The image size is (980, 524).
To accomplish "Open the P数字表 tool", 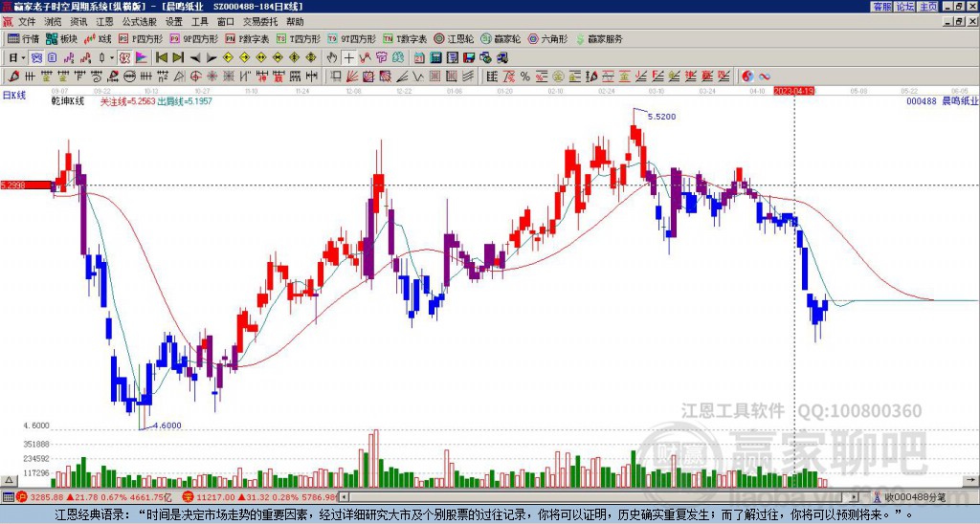I will tap(247, 38).
